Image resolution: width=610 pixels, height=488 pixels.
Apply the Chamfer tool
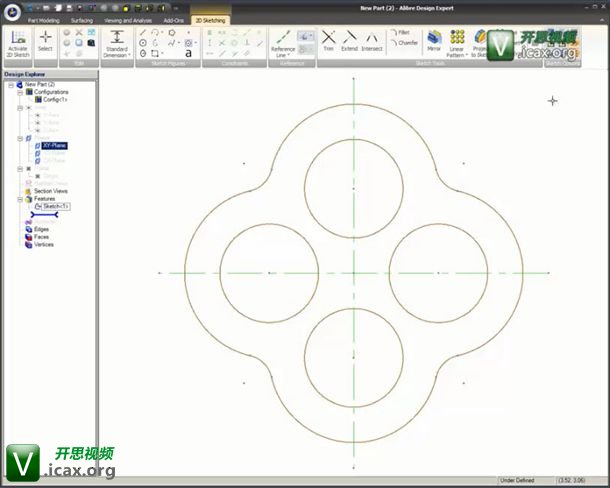click(403, 43)
